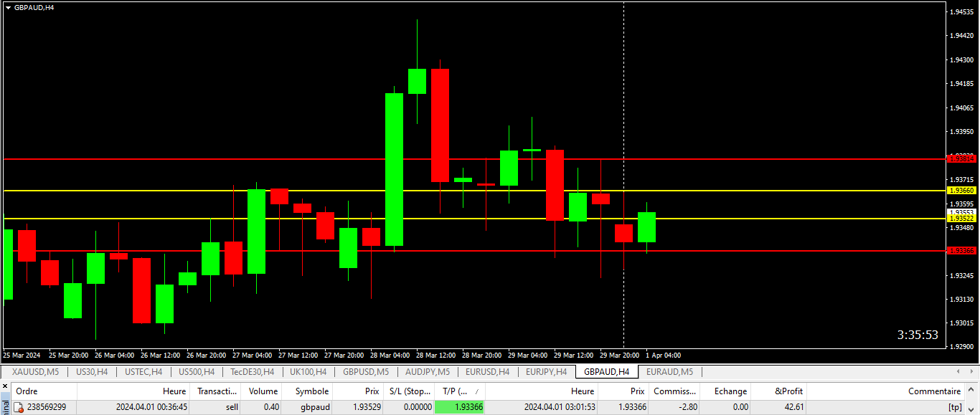Click the red 1.93366 price label on axis

[x=962, y=250]
